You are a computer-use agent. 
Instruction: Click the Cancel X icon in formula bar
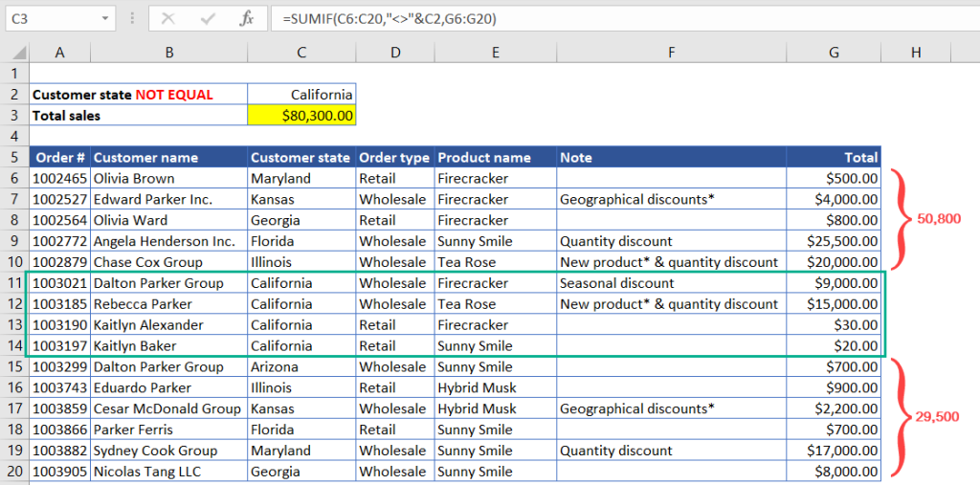pos(167,19)
